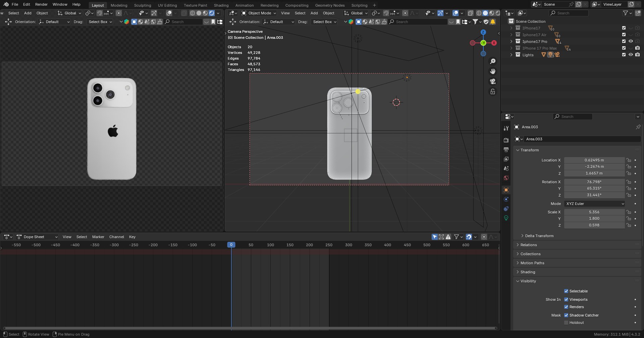The width and height of the screenshot is (644, 338).
Task: Open the Render properties tab
Action: pyautogui.click(x=506, y=140)
